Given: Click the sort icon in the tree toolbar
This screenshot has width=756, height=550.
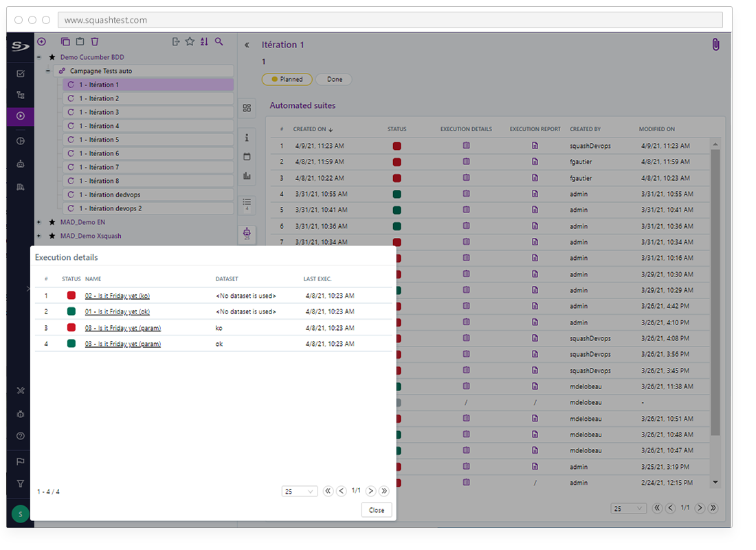Looking at the screenshot, I should coord(204,41).
